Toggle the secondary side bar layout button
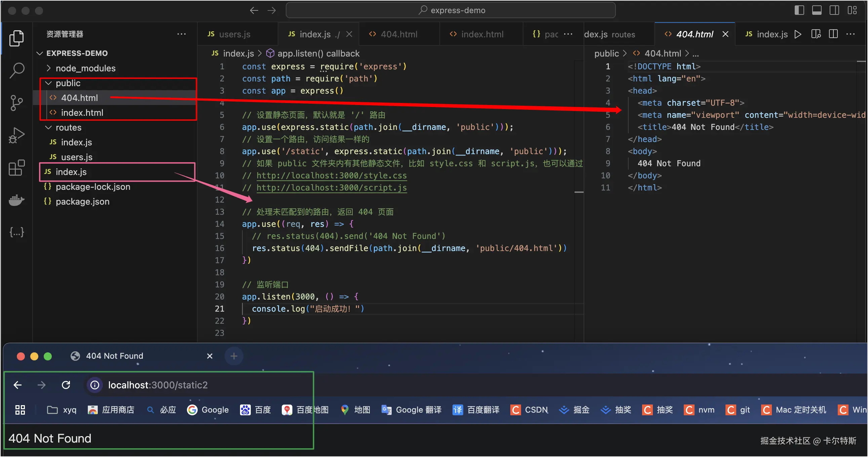Image resolution: width=868 pixels, height=457 pixels. tap(834, 10)
